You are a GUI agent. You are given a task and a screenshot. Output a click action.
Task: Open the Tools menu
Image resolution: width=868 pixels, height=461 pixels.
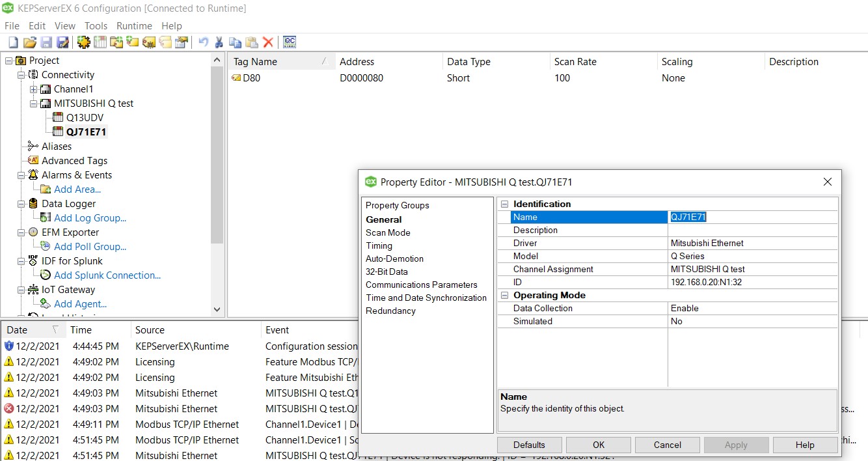point(96,26)
